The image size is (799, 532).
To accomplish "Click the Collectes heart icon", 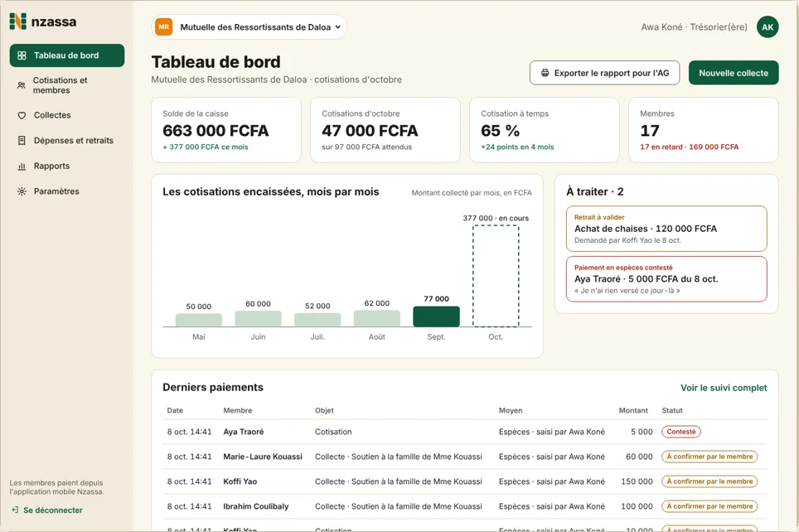I will point(22,115).
